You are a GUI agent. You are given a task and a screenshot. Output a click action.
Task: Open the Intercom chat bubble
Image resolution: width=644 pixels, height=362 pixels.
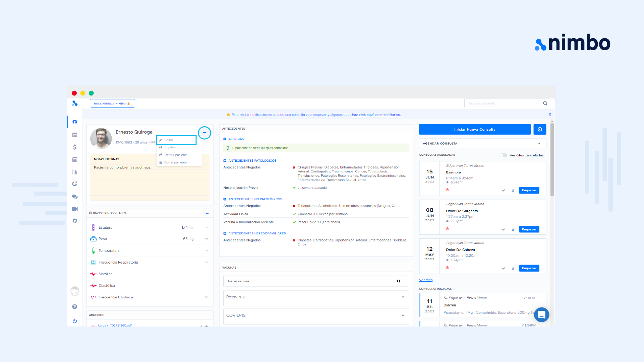pyautogui.click(x=541, y=314)
